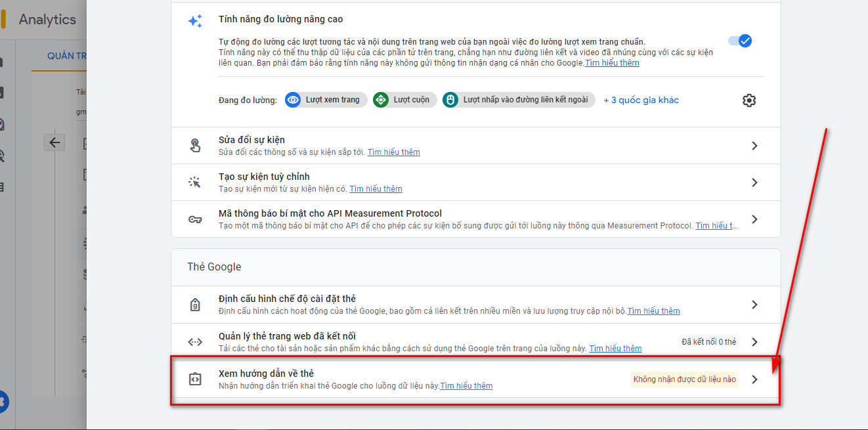Expand the Định cấu hình chế độ cài đặt thẻ chevron

click(x=754, y=305)
